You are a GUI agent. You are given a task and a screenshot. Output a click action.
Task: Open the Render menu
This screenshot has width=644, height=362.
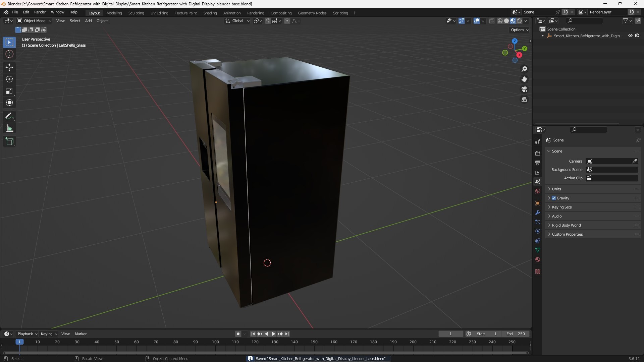[40, 12]
